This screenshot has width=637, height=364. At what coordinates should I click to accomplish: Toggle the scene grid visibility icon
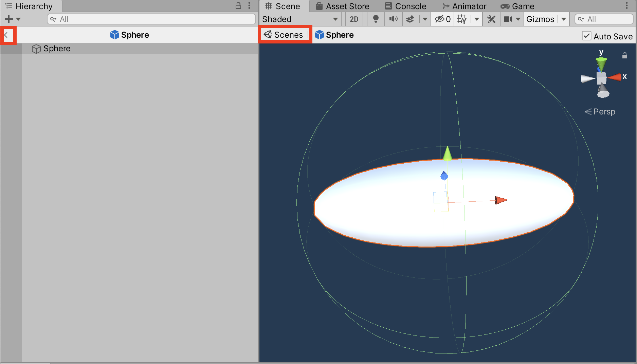pos(461,19)
